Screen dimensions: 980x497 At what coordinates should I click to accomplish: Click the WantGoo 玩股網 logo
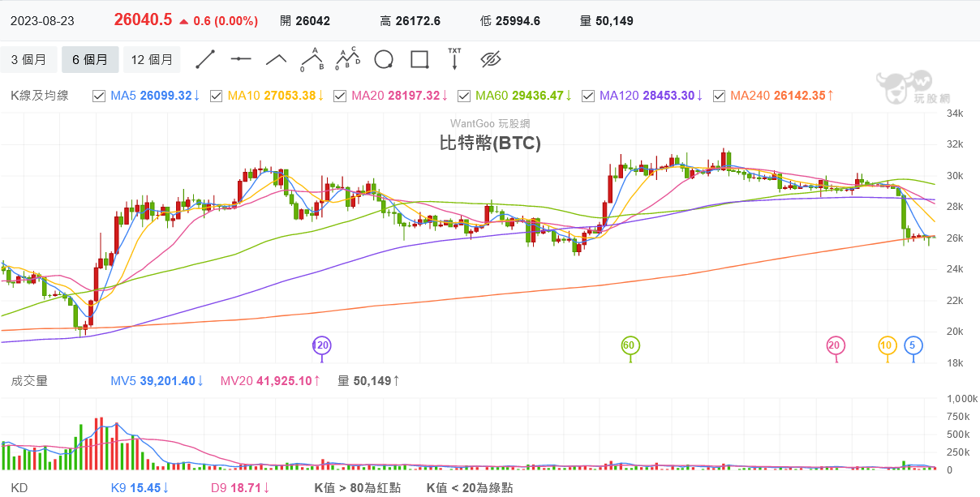(904, 87)
